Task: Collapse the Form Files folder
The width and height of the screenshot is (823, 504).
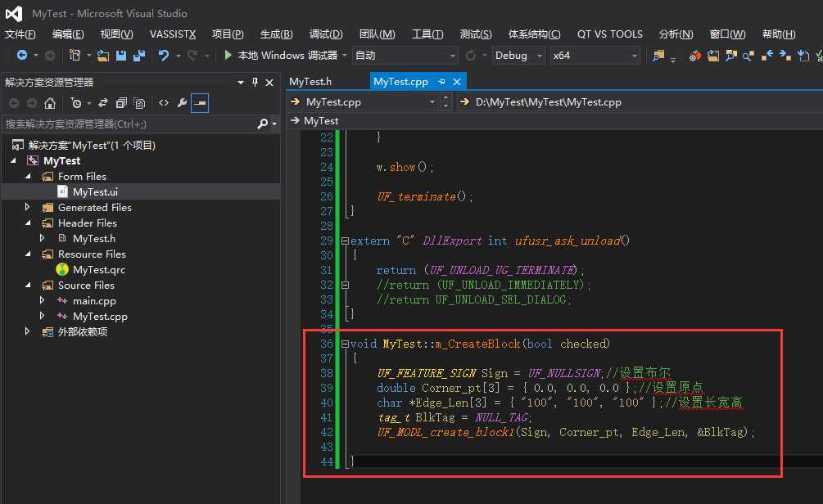Action: point(28,177)
